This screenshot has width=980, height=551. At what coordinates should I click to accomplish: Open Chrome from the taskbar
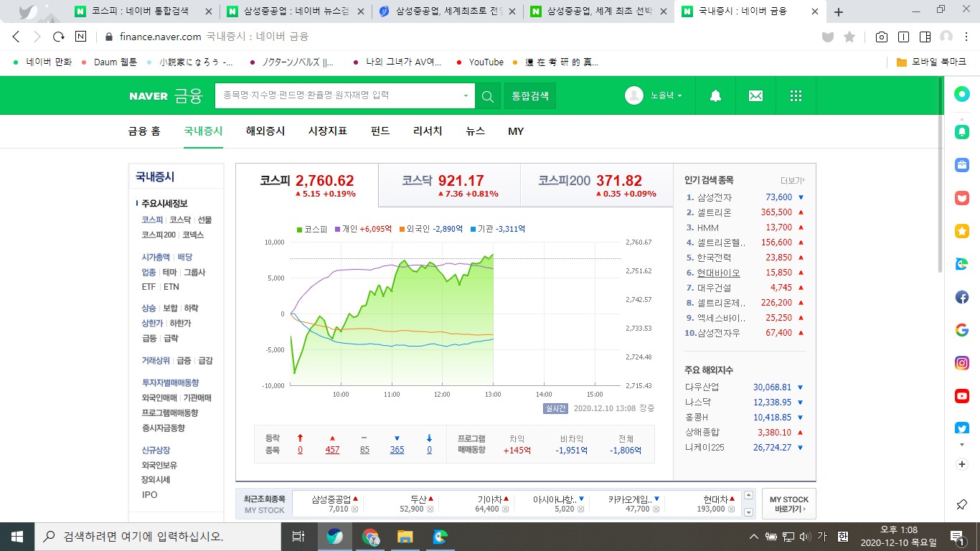pyautogui.click(x=370, y=536)
